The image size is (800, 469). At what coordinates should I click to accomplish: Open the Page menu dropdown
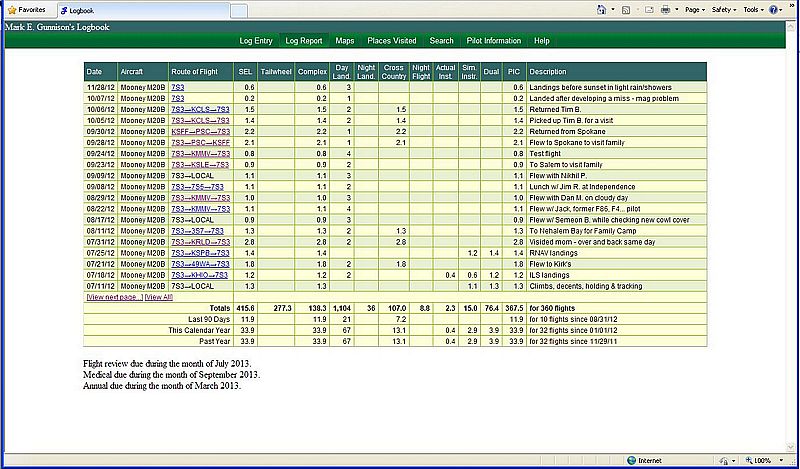[x=695, y=10]
